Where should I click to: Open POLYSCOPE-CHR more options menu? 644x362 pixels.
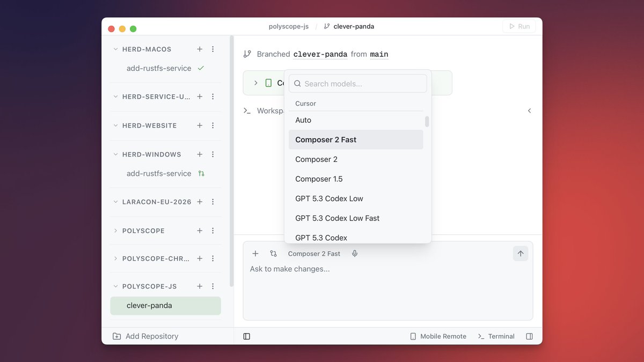click(x=213, y=258)
